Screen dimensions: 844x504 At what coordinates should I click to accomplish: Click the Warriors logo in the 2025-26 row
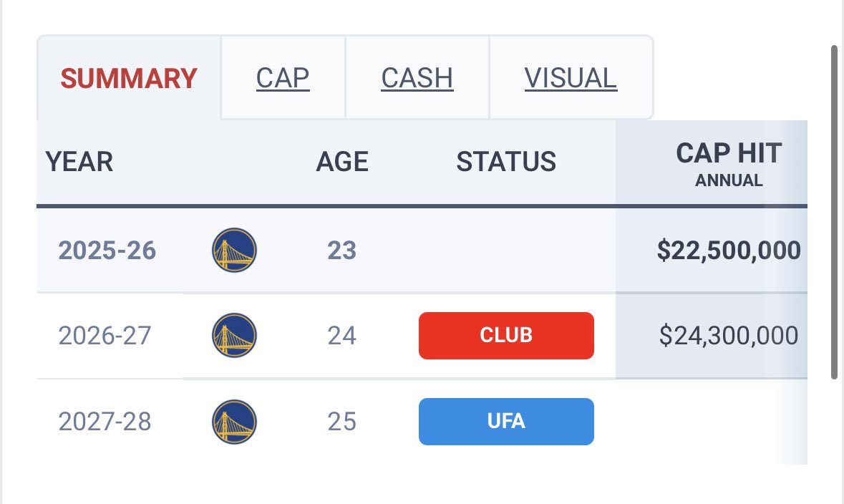pos(234,250)
